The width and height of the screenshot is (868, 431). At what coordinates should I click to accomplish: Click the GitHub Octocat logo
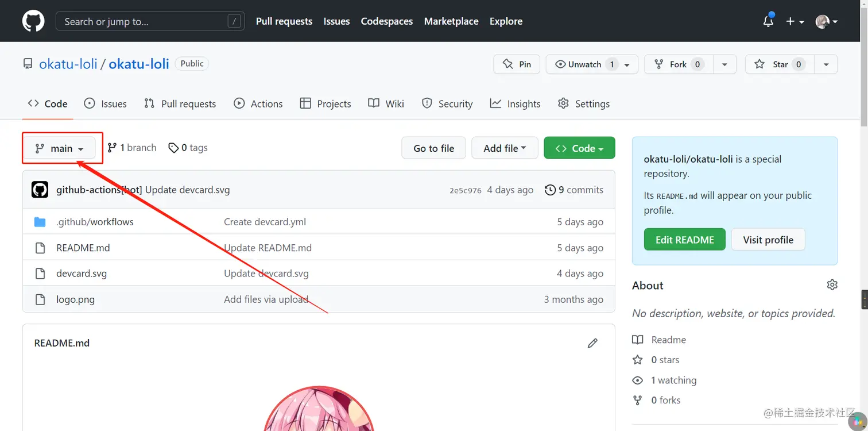click(x=33, y=21)
